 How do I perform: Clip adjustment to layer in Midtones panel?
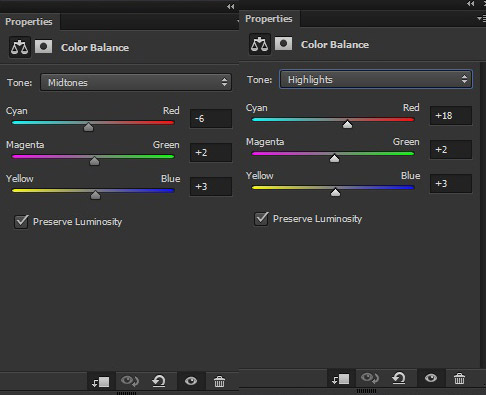[x=101, y=381]
